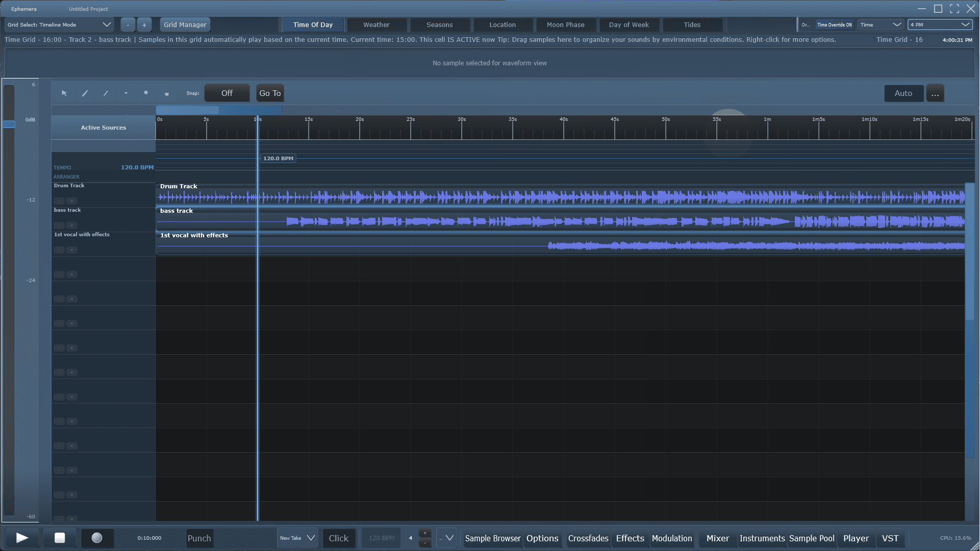The image size is (980, 551).
Task: Open the New Take dropdown
Action: (x=297, y=538)
